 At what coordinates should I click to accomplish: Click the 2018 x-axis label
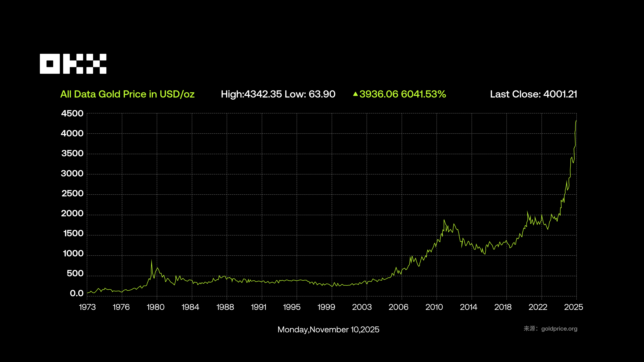(x=503, y=307)
